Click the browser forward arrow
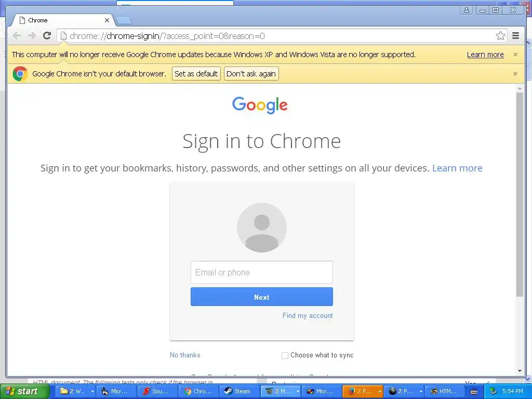532x399 pixels. point(32,36)
